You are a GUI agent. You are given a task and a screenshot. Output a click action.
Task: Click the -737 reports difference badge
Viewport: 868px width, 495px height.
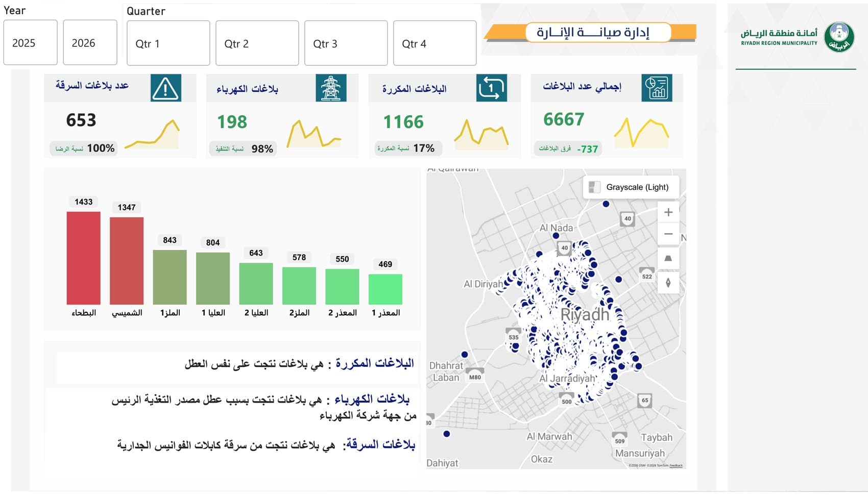tap(568, 148)
